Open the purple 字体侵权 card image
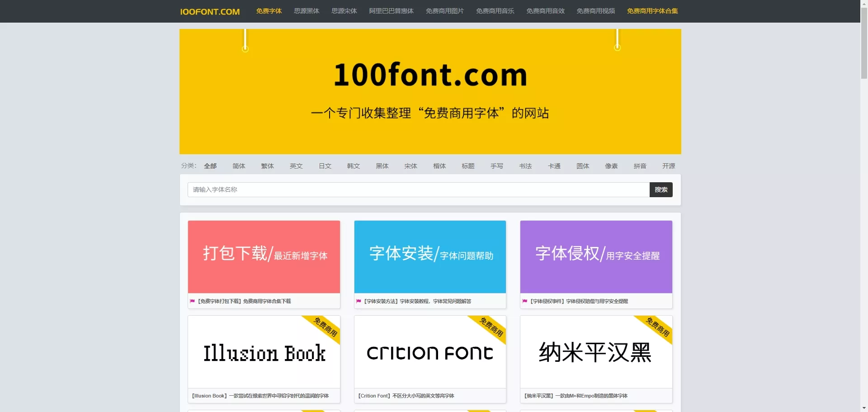This screenshot has width=868, height=412. point(596,257)
